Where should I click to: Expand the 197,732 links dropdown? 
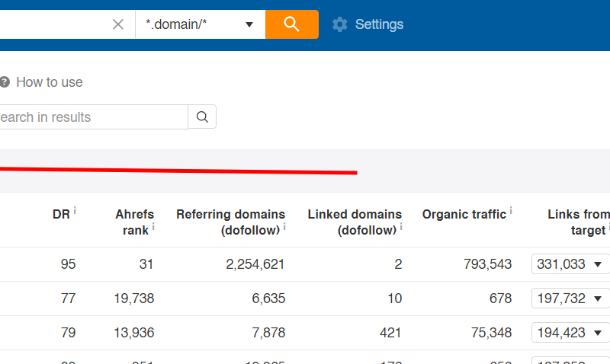tap(570, 299)
